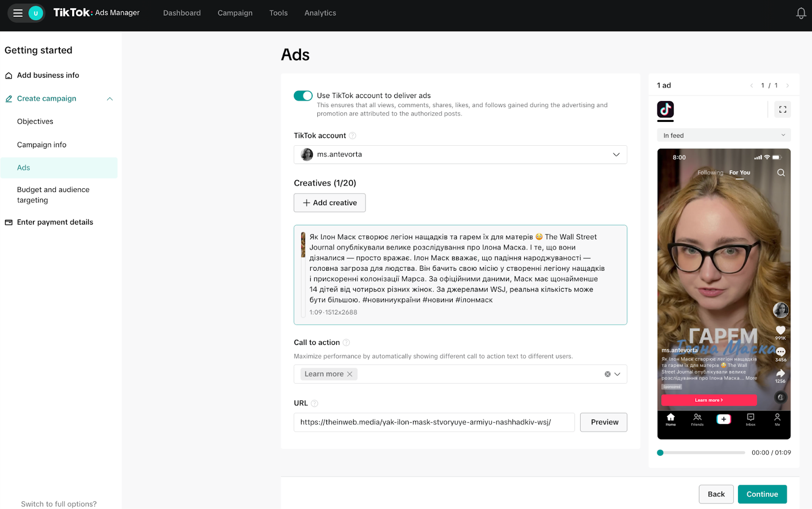This screenshot has width=812, height=509.
Task: Toggle 'Use TikTok account to deliver ads'
Action: click(303, 96)
